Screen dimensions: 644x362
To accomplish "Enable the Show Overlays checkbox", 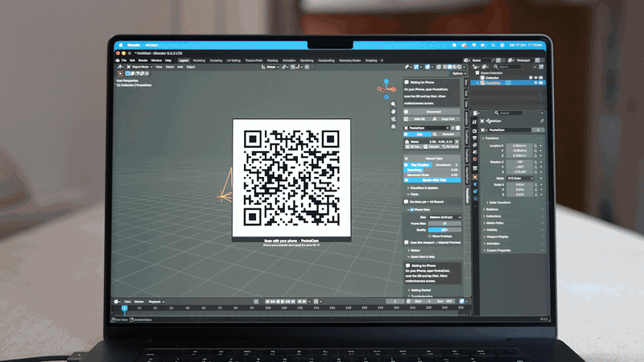I will point(430,237).
